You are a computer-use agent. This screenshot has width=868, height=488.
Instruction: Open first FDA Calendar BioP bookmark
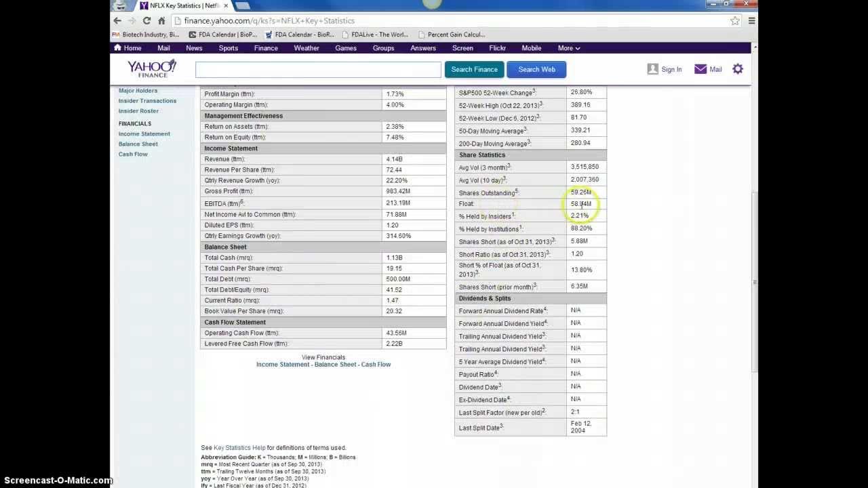tap(223, 35)
